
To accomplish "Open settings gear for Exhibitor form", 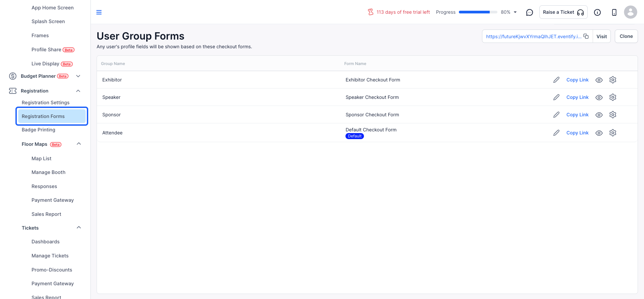I will (x=613, y=80).
